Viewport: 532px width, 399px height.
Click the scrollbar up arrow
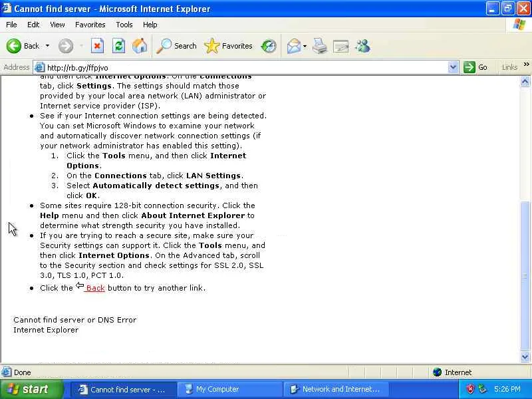pyautogui.click(x=525, y=81)
